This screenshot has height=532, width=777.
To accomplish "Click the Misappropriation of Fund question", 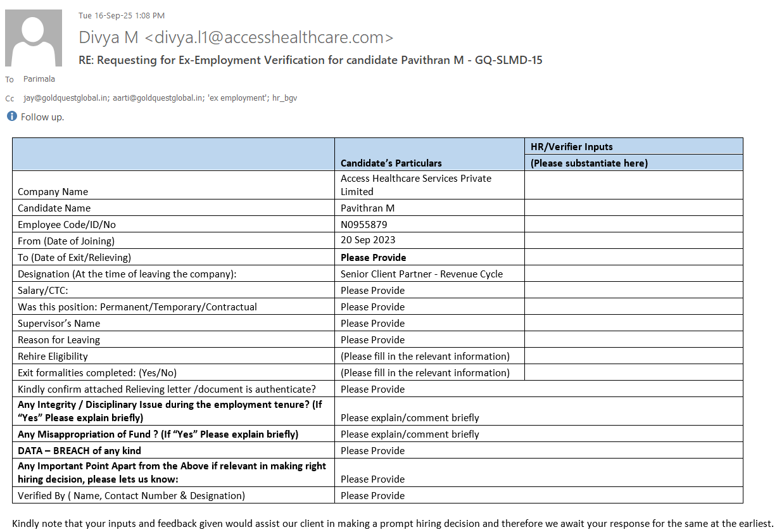I will pos(158,434).
